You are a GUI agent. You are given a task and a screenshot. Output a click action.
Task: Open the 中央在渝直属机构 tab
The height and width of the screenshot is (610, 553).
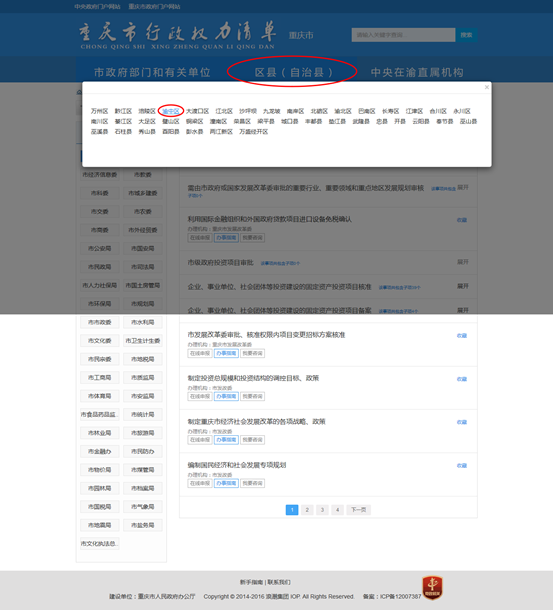click(x=417, y=72)
